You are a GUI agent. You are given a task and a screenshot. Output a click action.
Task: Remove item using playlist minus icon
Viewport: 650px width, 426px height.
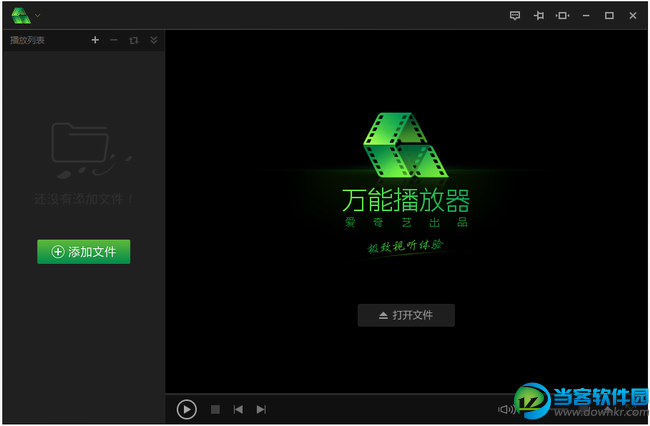114,40
